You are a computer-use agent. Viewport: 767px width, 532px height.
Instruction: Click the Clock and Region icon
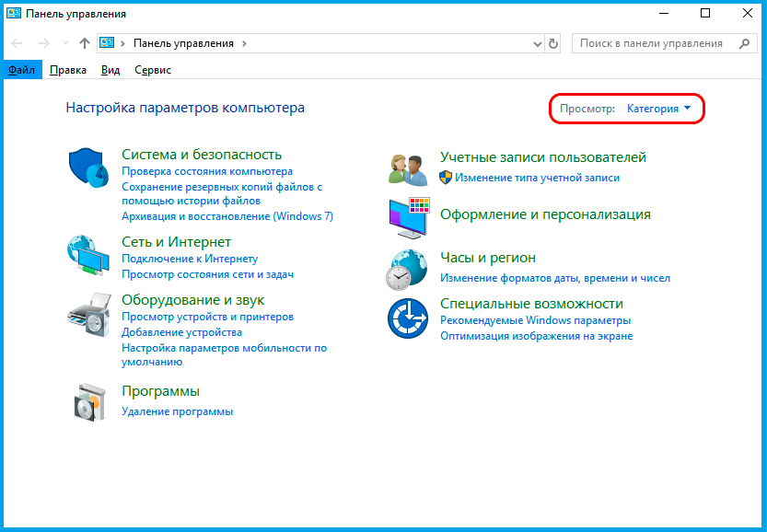408,268
